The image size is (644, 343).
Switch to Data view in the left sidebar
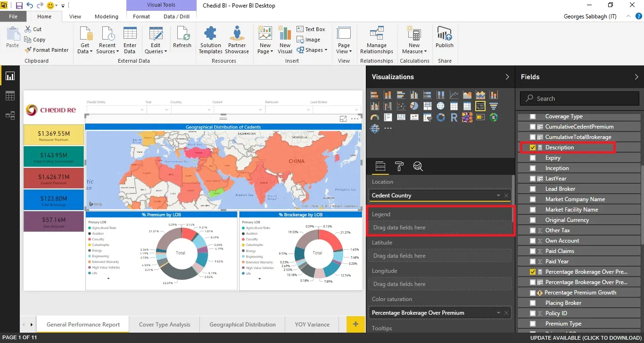click(10, 96)
